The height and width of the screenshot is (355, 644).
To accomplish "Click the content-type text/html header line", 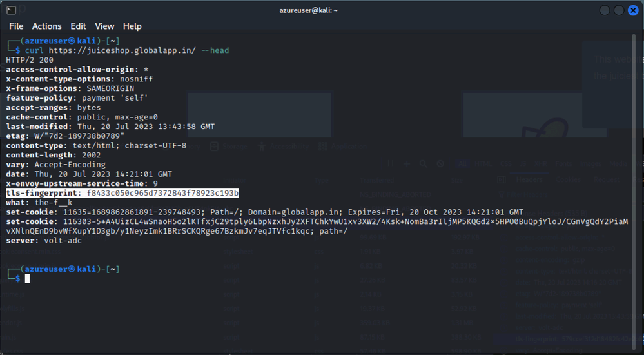I will click(x=96, y=146).
